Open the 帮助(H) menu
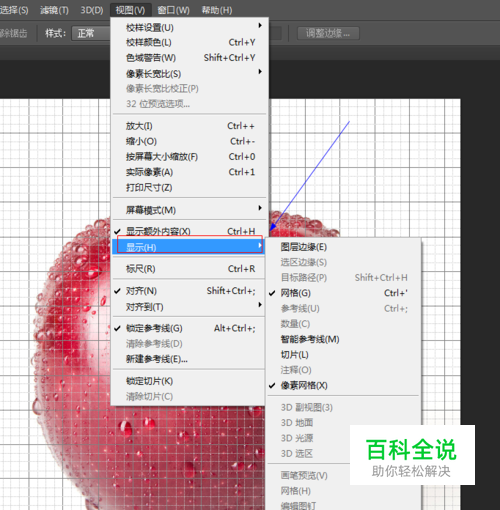 point(217,10)
